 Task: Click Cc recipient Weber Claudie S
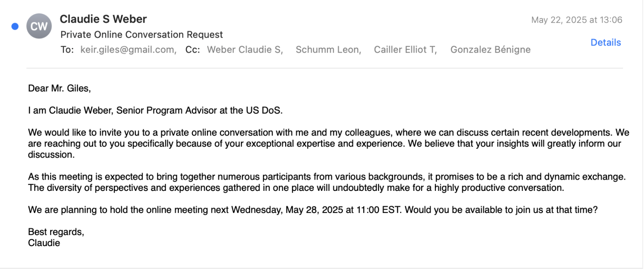click(245, 50)
